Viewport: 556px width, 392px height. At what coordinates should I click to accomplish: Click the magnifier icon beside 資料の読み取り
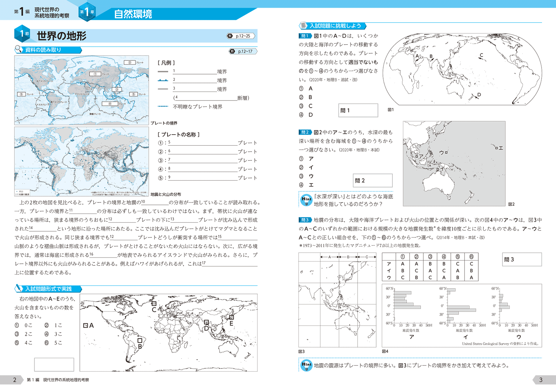(19, 50)
